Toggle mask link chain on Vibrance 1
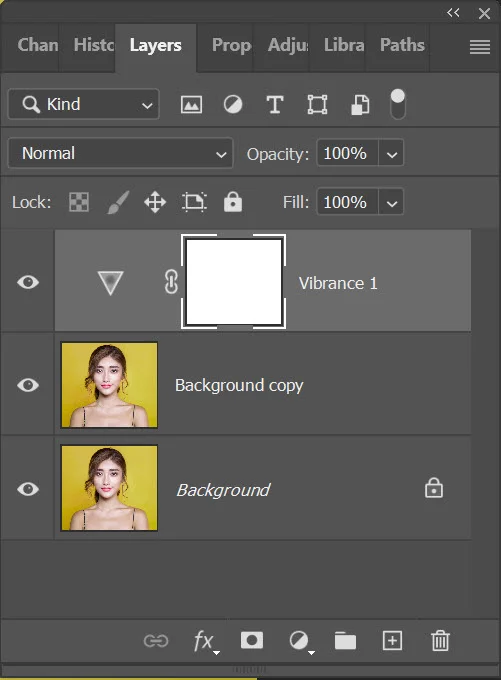Screen dimensions: 501x680 tap(171, 282)
